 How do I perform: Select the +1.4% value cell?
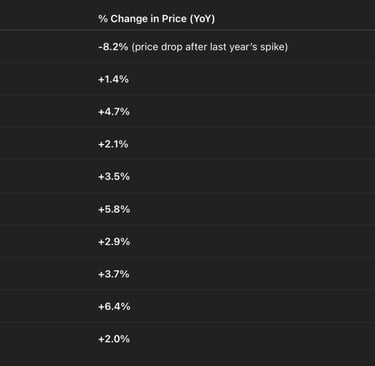(113, 79)
